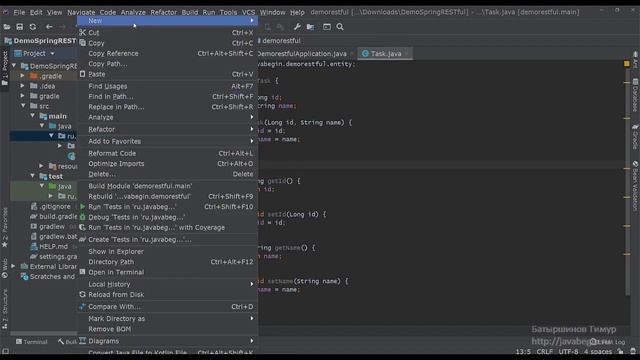This screenshot has height=360, width=640.
Task: Open Project Structure icon in toolbar
Action: pos(311,27)
